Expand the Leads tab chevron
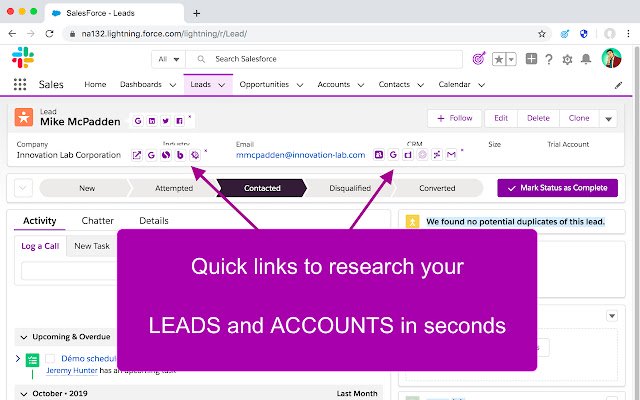640x400 pixels. point(222,85)
